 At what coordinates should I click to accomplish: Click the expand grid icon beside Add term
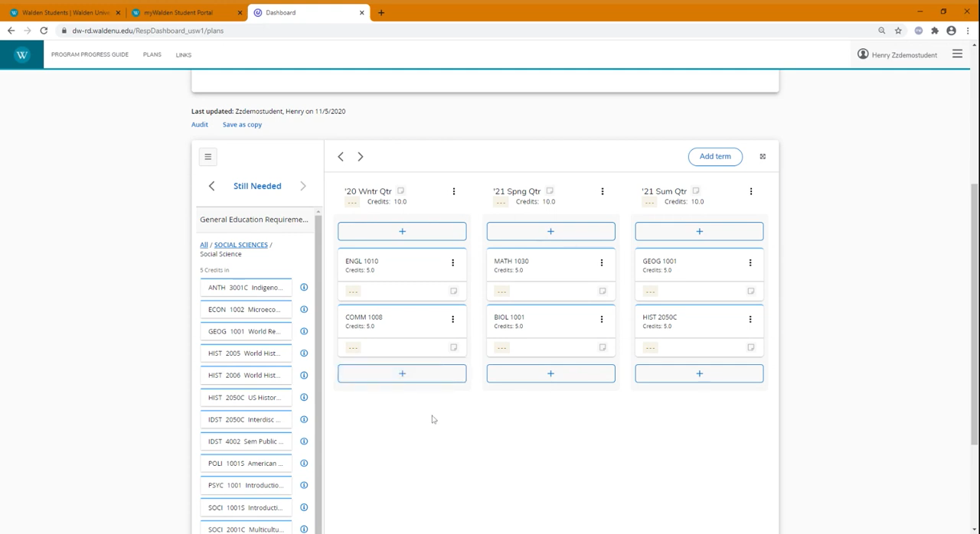click(x=762, y=156)
